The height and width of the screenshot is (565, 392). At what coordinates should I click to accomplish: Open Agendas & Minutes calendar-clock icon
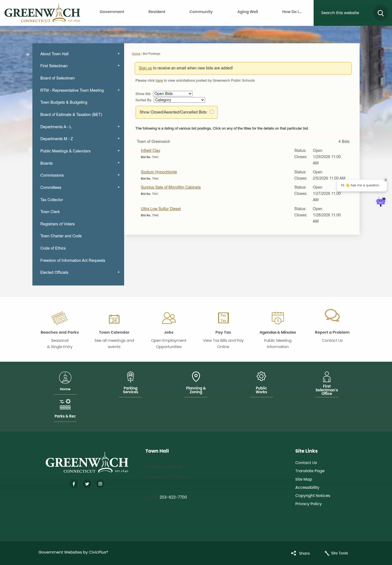tap(278, 318)
